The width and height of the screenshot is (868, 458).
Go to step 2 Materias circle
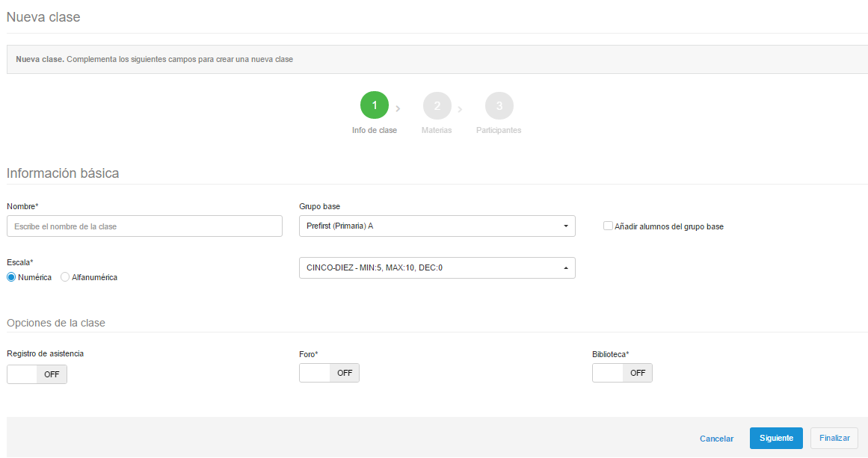[x=437, y=105]
